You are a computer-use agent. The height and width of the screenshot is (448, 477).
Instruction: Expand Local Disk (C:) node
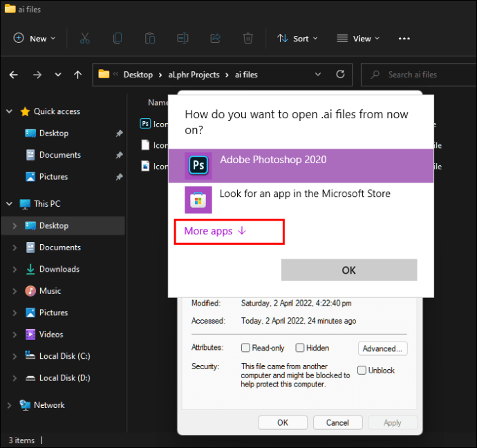coord(15,356)
